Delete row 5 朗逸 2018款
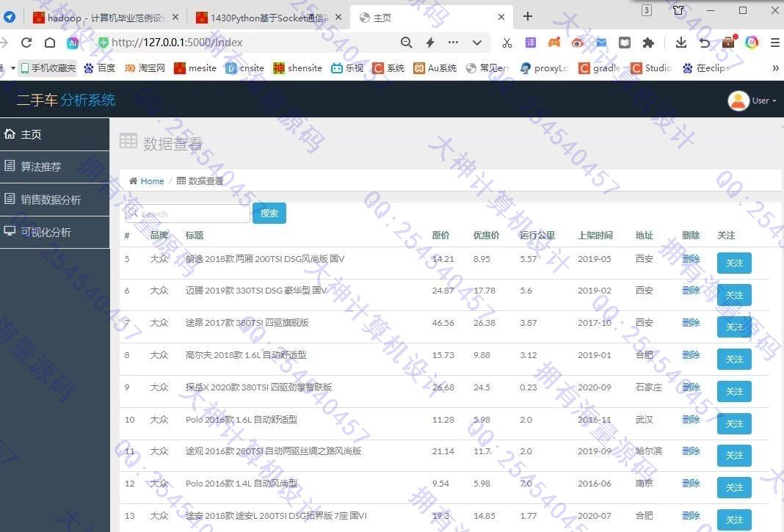 point(691,259)
